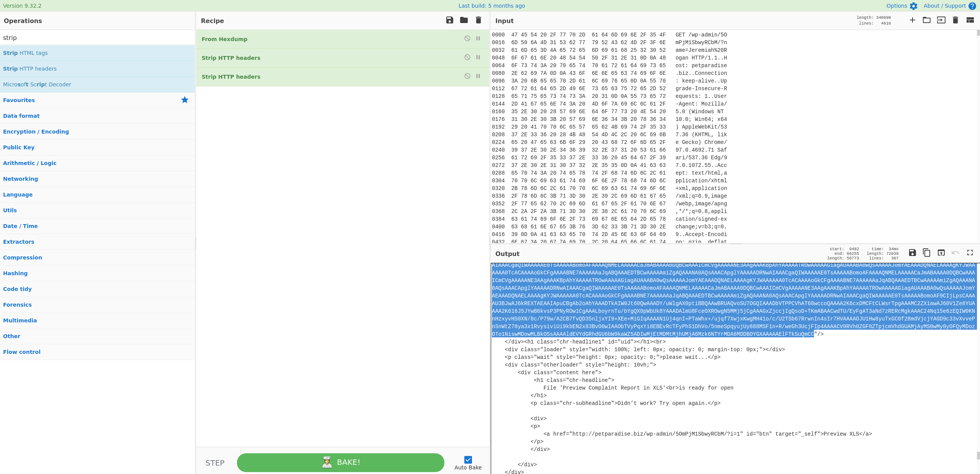
Task: Save the recipe with the disk icon
Action: click(x=450, y=20)
